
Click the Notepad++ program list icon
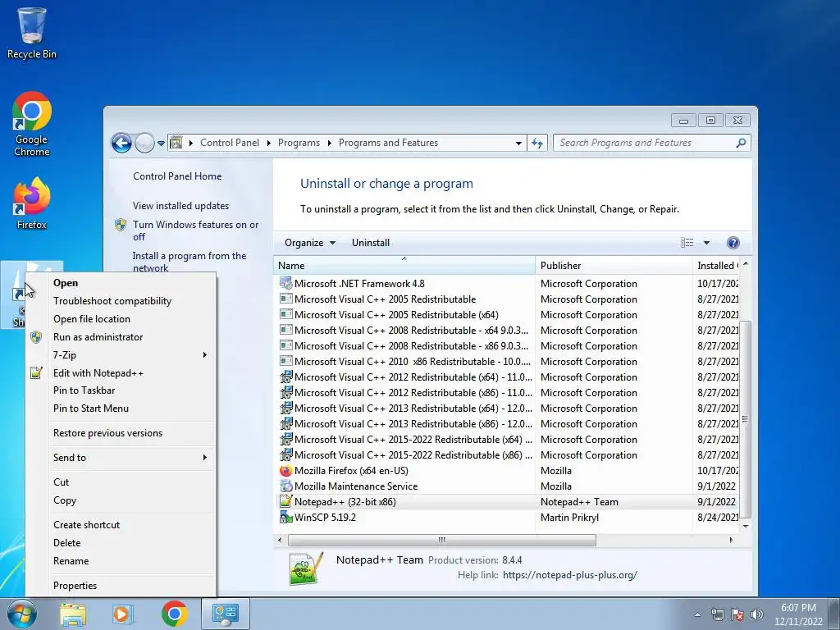point(286,501)
